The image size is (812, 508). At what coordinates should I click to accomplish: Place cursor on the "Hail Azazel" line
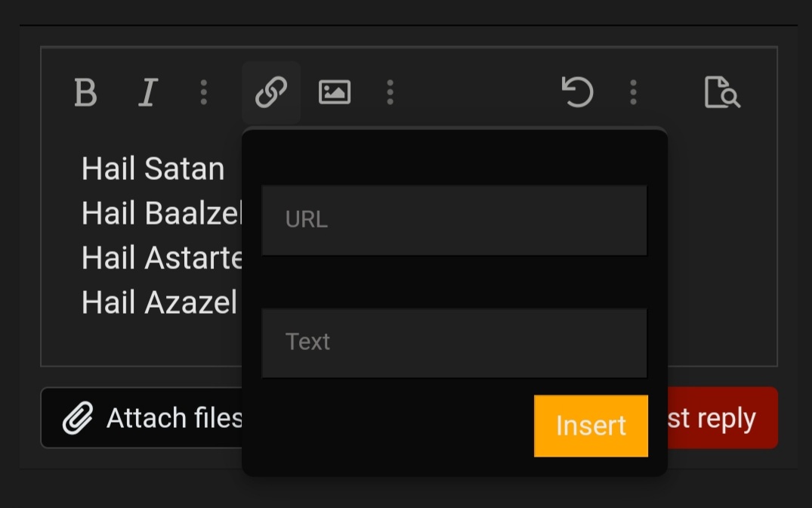pyautogui.click(x=159, y=303)
